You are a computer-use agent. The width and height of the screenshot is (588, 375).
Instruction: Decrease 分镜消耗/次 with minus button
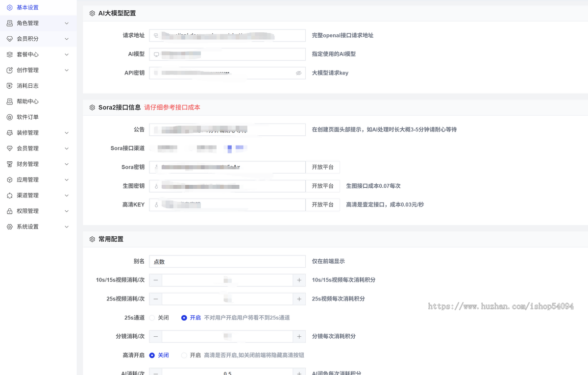tap(156, 337)
